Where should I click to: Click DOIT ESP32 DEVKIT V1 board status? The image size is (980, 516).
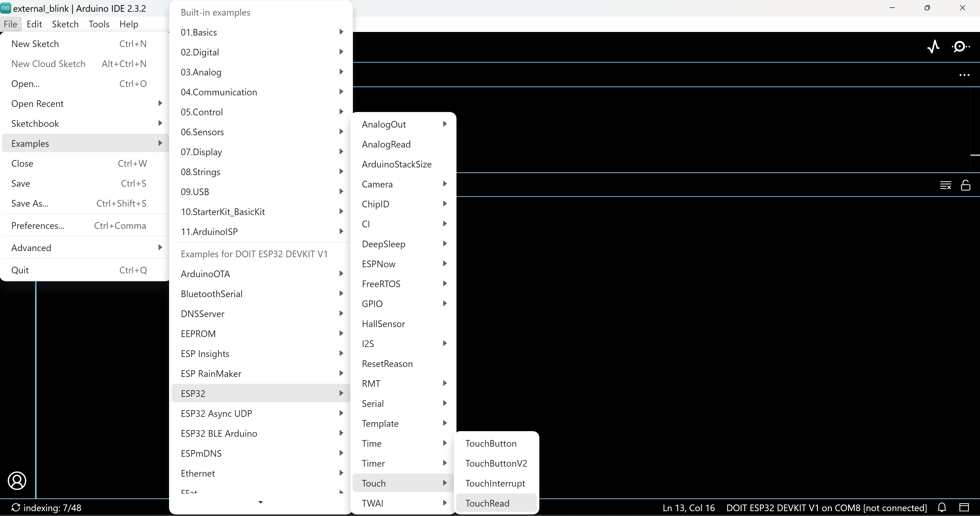tap(826, 508)
